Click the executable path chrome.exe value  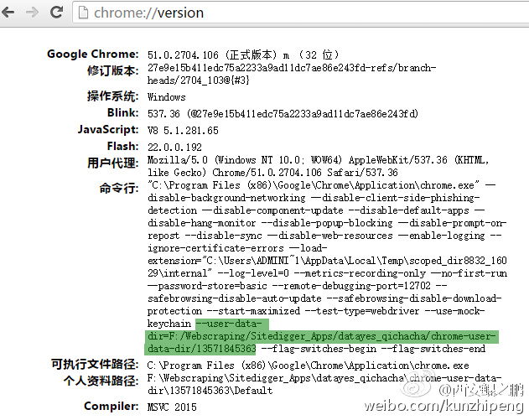click(x=308, y=366)
